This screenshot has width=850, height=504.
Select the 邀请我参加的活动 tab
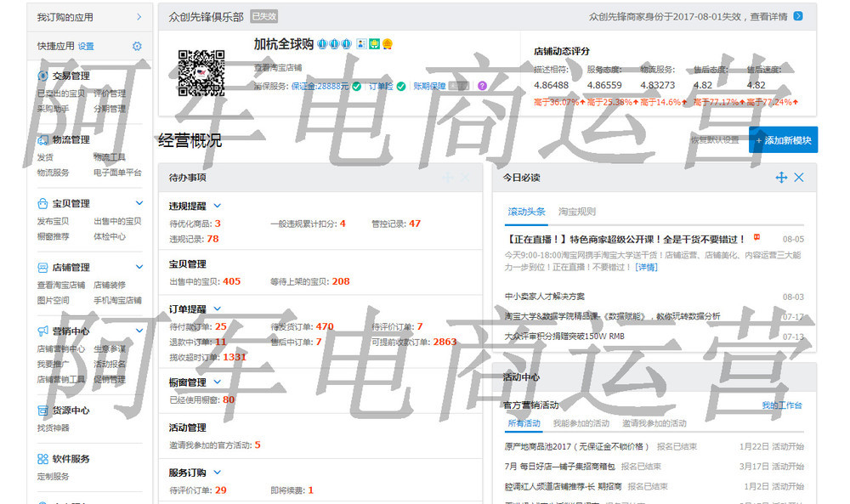(654, 423)
